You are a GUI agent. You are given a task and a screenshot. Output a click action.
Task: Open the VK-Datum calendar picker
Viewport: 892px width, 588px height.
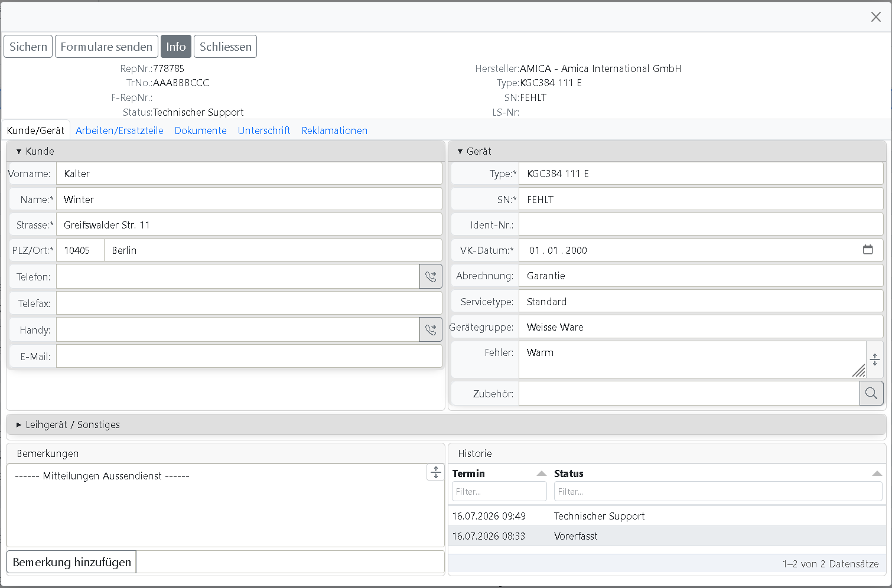(x=868, y=250)
